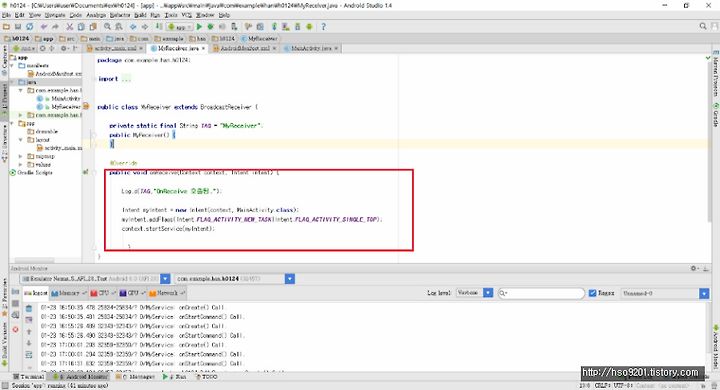Open the AVD Manager icon
The width and height of the screenshot is (720, 390).
tap(286, 27)
